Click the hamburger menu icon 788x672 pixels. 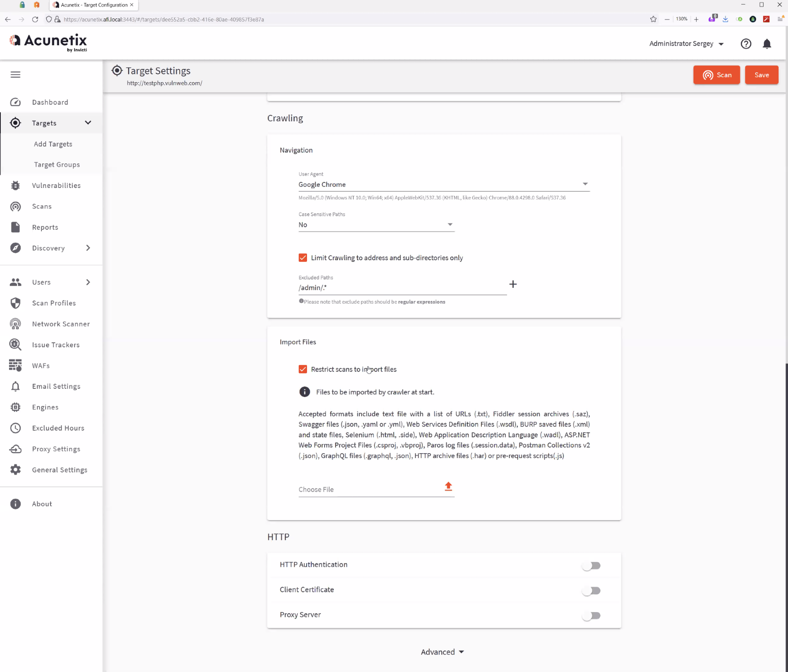point(16,74)
